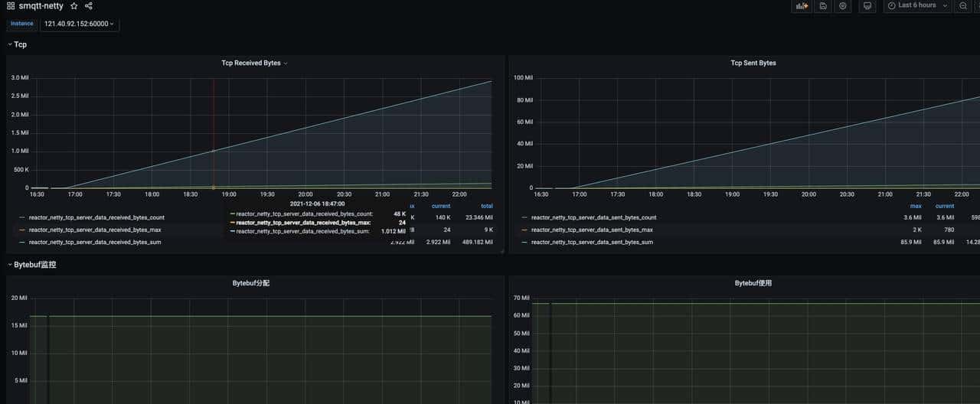Zoom out the time range

tap(963, 6)
